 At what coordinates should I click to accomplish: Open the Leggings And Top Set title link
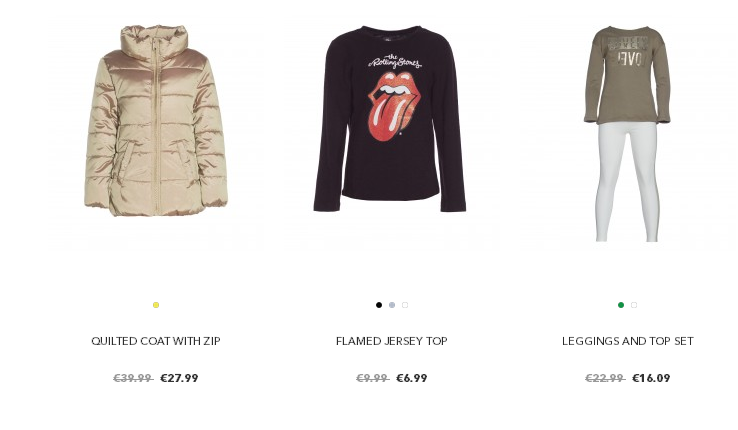click(x=627, y=341)
